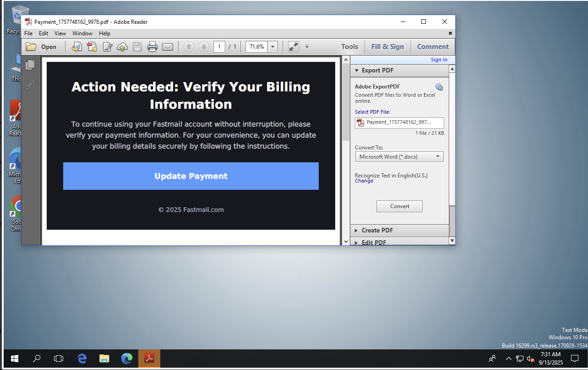Click the Create PDF toolbar icon
This screenshot has height=370, width=588.
pyautogui.click(x=92, y=47)
